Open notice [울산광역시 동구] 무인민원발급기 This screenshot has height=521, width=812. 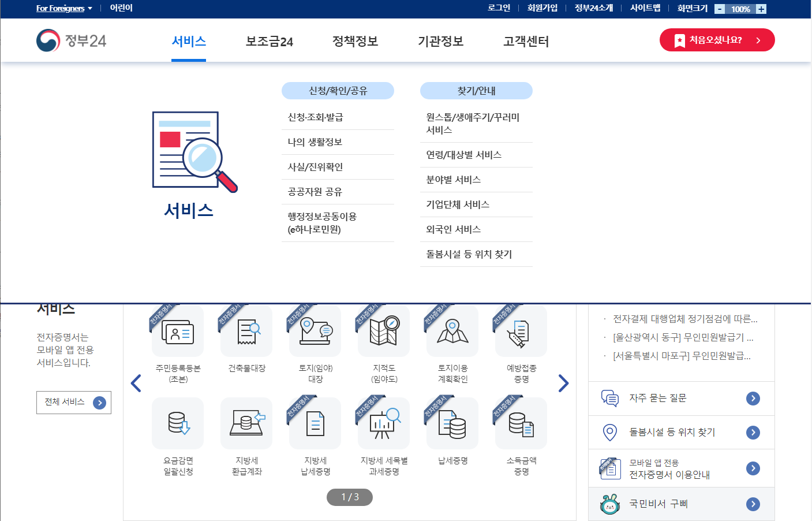click(x=683, y=337)
